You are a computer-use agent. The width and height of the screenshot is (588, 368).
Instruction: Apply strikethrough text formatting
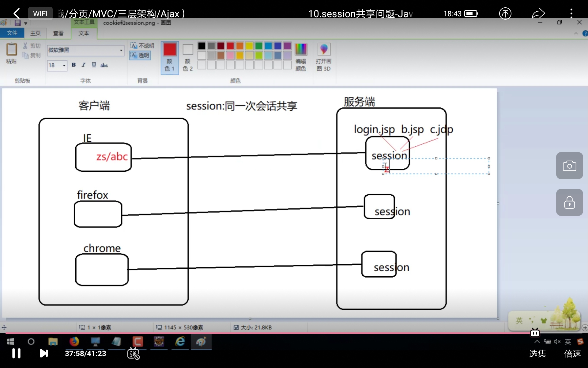coord(104,65)
